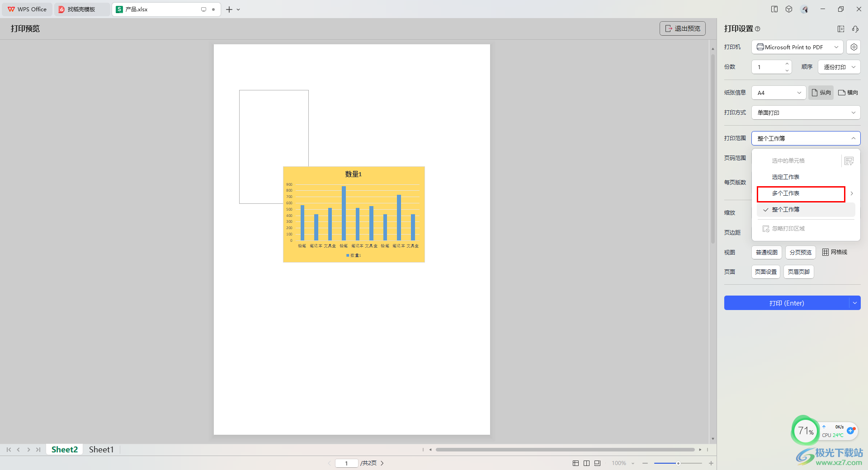Switch to Sheet2 tab
The image size is (868, 470).
[65, 450]
